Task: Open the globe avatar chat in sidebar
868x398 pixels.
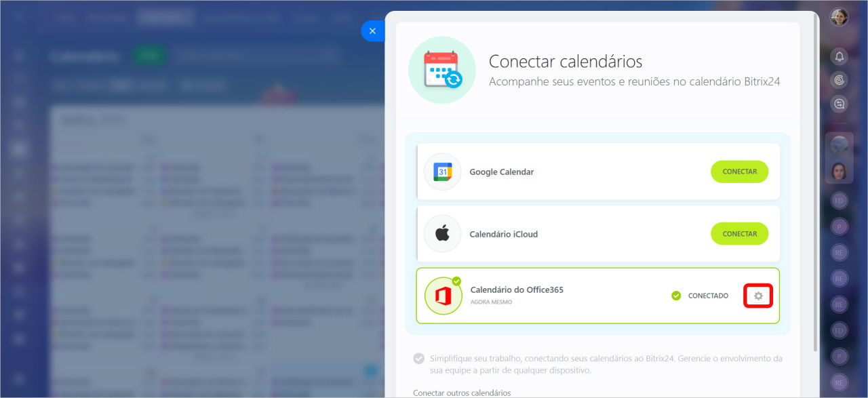Action: pos(840,145)
